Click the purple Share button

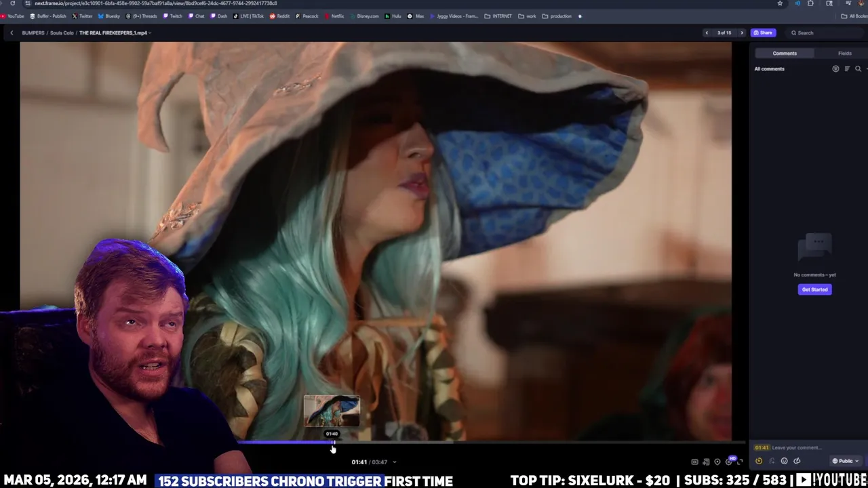(x=764, y=33)
